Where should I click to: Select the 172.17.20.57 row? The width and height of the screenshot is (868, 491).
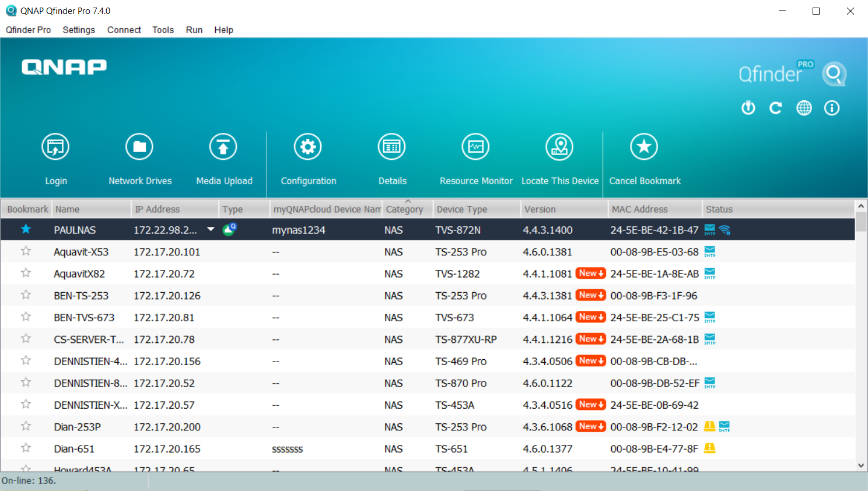428,405
